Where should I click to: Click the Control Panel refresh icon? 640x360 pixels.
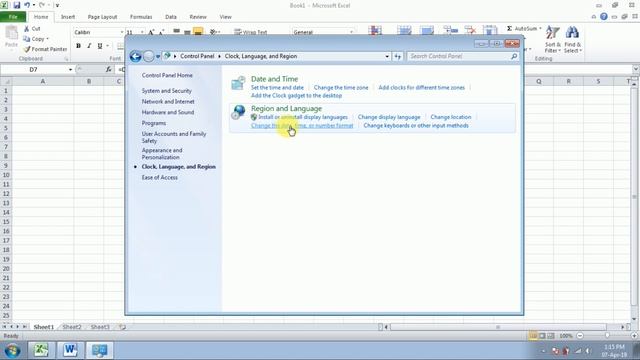[x=398, y=56]
